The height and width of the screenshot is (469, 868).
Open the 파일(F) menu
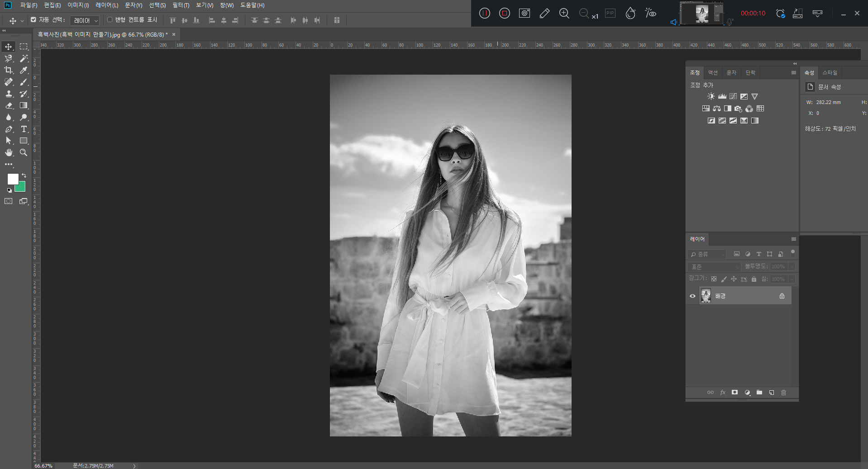pos(29,5)
